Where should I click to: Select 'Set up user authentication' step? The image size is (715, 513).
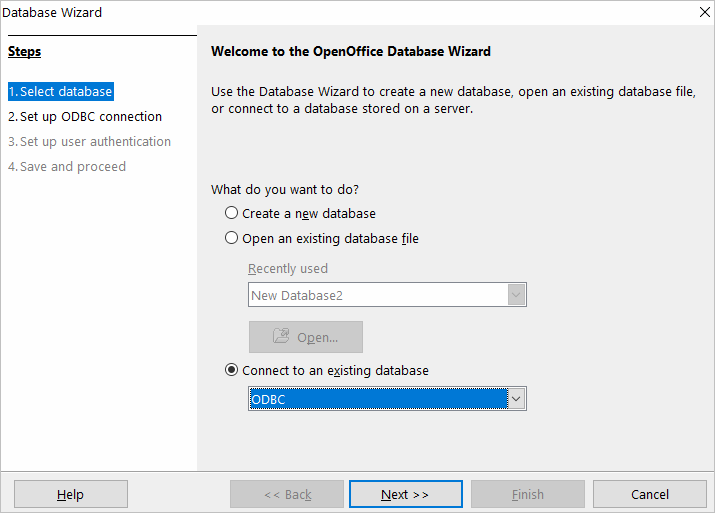pyautogui.click(x=90, y=141)
